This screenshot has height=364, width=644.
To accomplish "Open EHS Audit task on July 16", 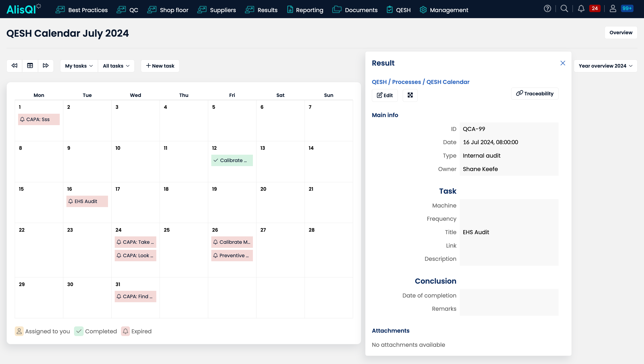I will [87, 201].
